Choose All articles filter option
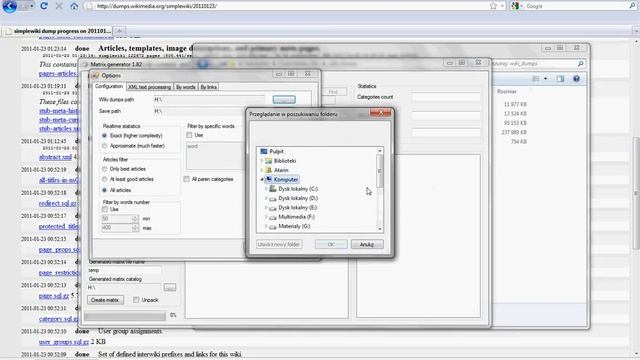 104,190
